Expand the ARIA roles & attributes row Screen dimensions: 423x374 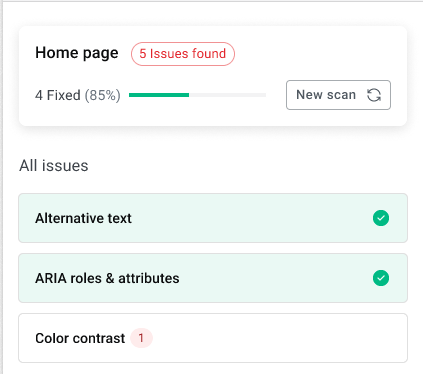coord(213,278)
